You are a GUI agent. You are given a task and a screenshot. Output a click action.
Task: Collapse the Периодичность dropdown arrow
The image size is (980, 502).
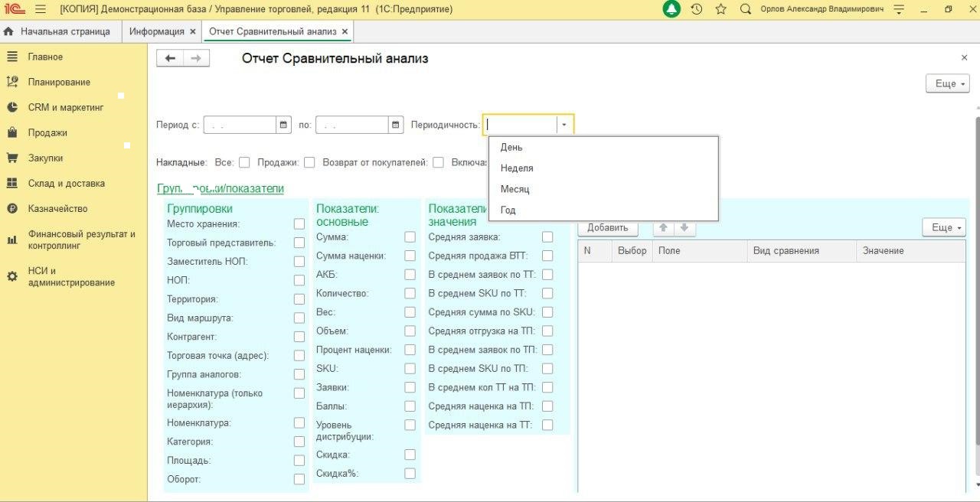tap(564, 125)
